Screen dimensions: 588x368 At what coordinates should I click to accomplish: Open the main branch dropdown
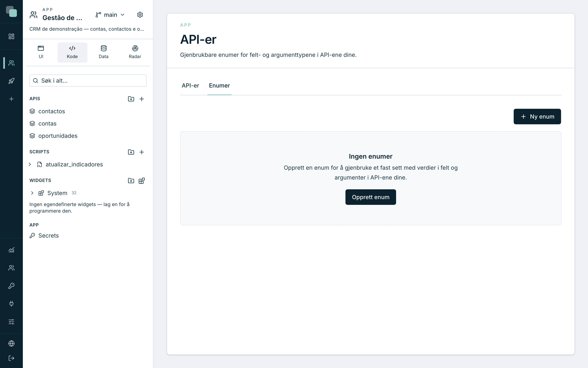click(110, 15)
